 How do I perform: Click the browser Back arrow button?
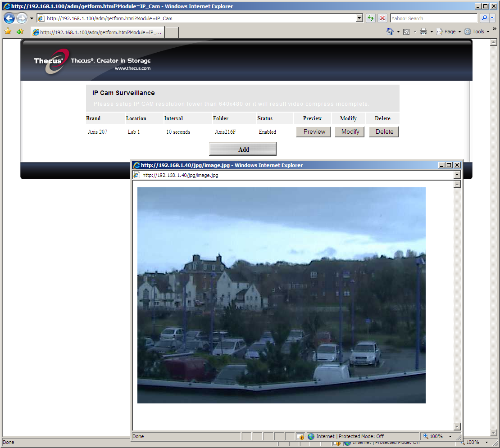pyautogui.click(x=9, y=18)
